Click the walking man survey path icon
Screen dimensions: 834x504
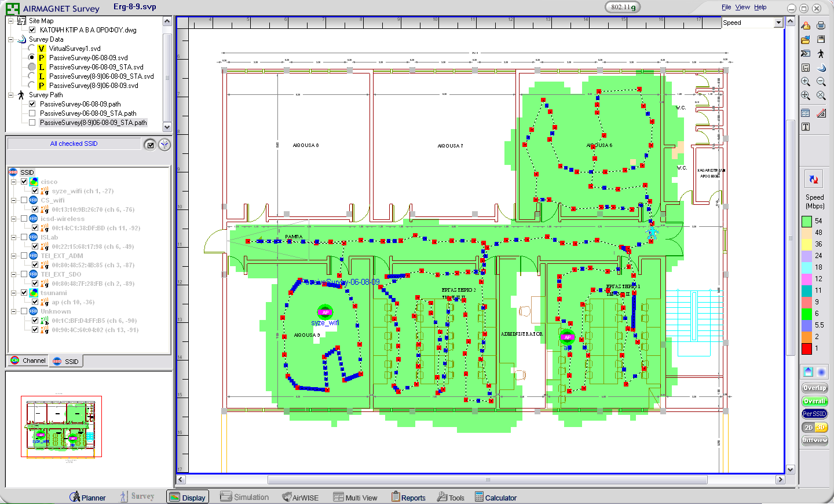pyautogui.click(x=821, y=53)
